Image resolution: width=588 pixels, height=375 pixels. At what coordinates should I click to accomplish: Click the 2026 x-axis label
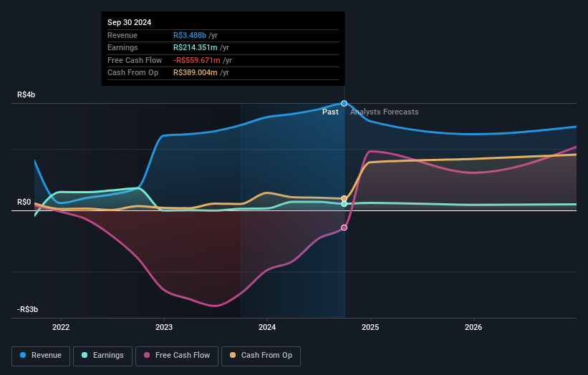[x=473, y=327]
